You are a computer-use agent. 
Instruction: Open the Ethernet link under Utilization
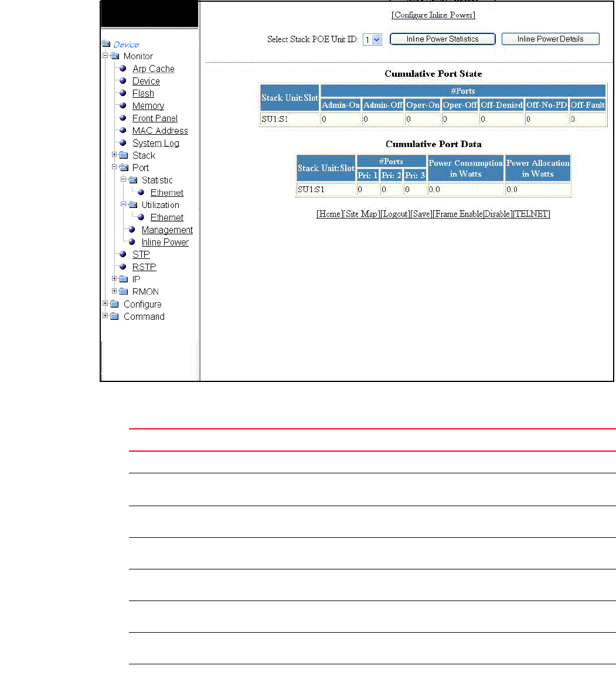click(x=167, y=217)
